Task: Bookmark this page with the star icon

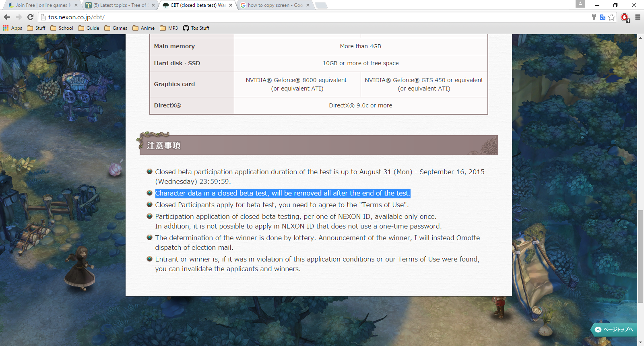Action: (x=612, y=17)
